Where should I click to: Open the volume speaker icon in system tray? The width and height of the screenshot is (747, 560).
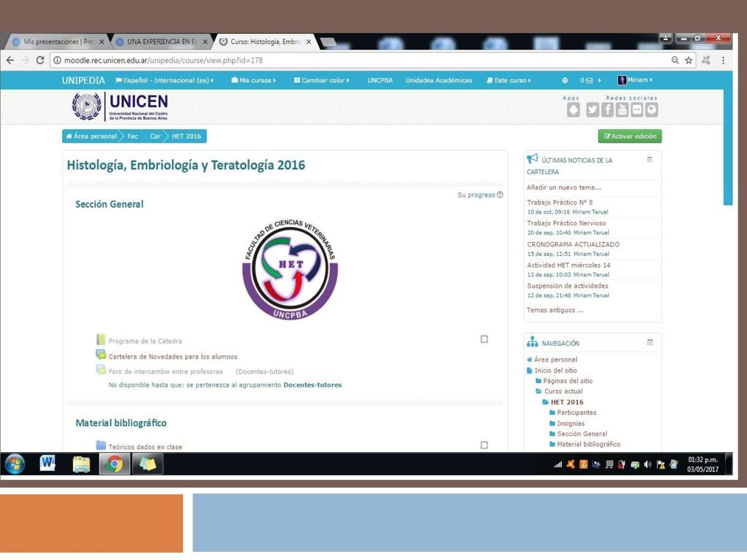click(x=648, y=464)
